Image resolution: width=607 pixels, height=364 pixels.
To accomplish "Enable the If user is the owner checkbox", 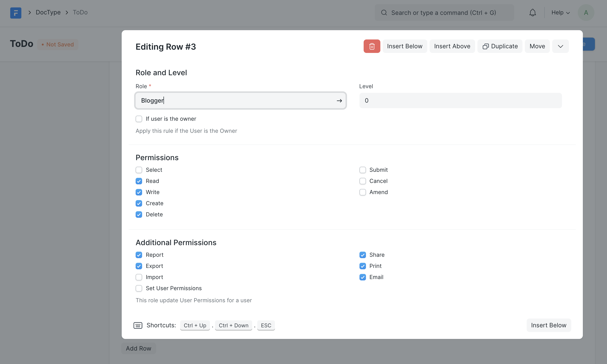I will point(139,119).
